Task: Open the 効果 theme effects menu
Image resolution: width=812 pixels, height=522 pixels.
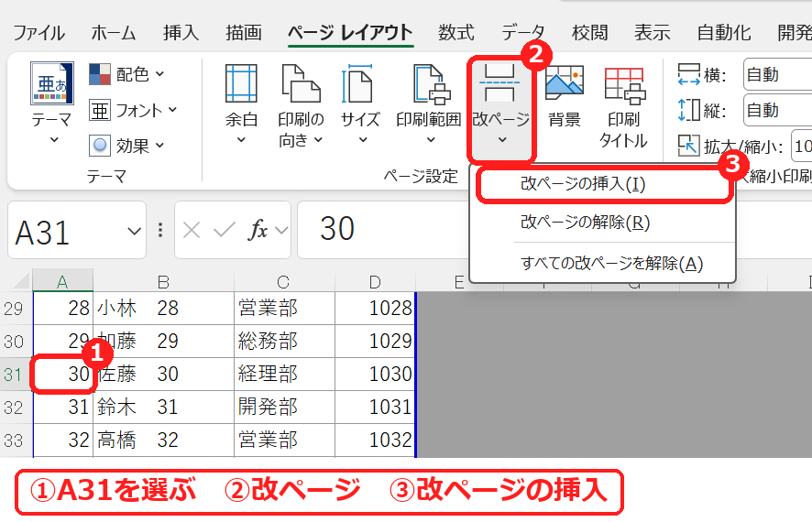Action: pos(126,146)
